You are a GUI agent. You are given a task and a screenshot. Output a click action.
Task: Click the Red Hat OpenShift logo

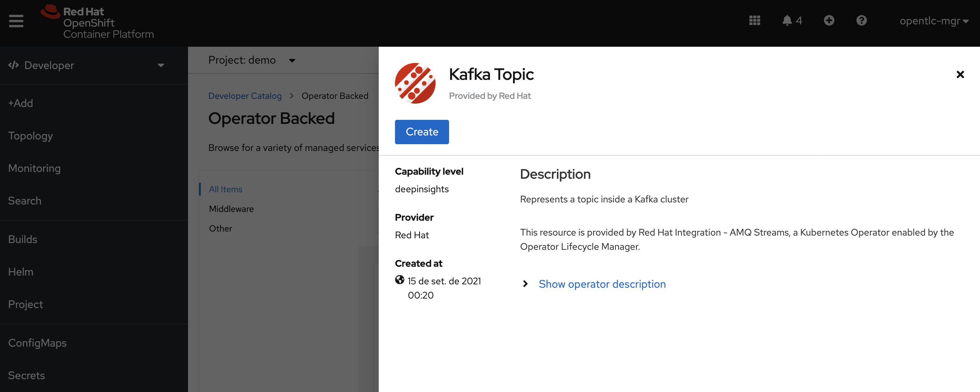(97, 22)
